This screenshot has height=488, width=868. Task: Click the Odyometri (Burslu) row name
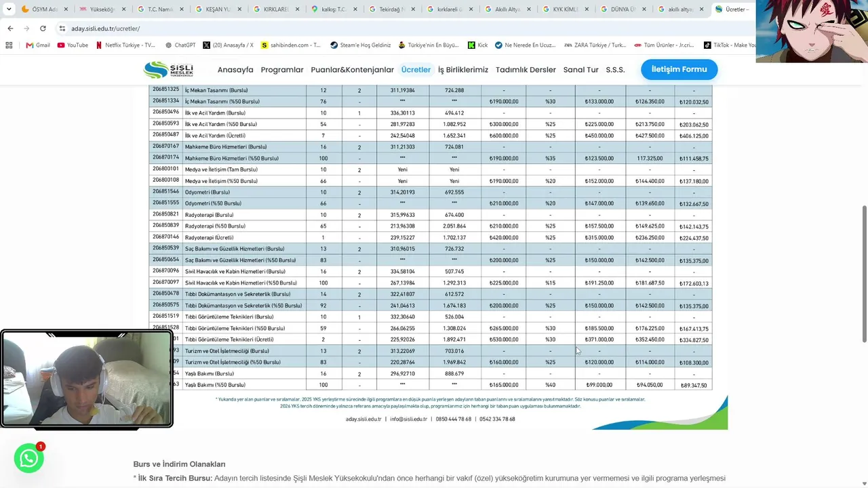[207, 192]
